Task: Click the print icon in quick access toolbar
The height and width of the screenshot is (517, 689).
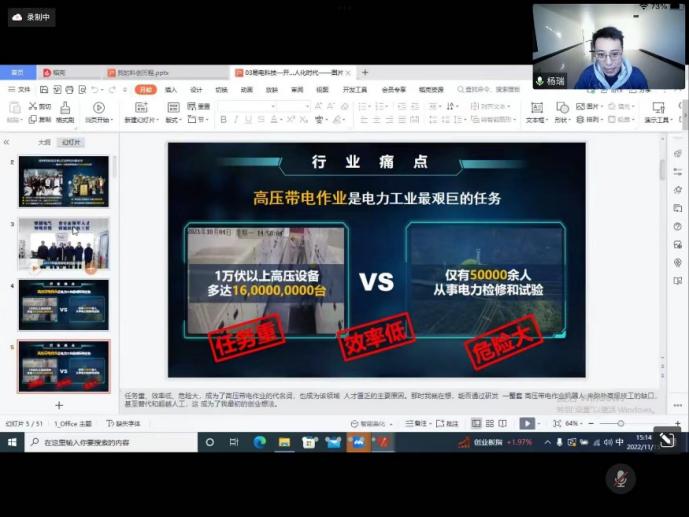Action: pos(69,90)
